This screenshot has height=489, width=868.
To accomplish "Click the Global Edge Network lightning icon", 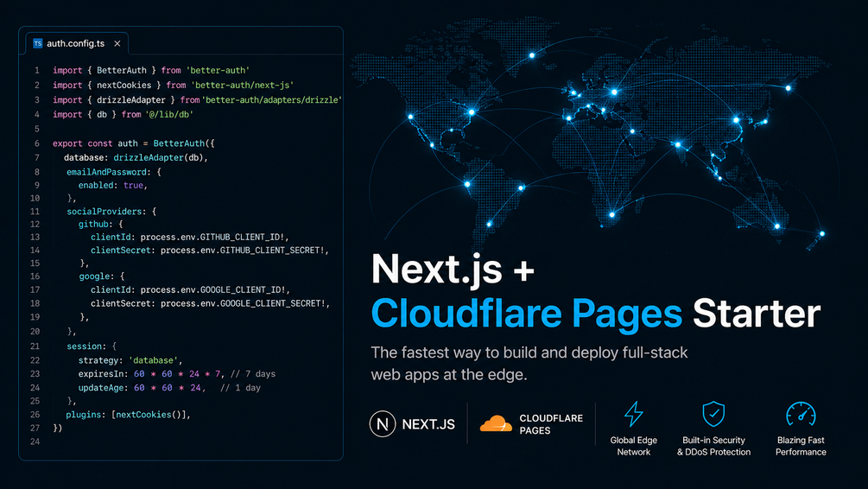I will (x=634, y=414).
